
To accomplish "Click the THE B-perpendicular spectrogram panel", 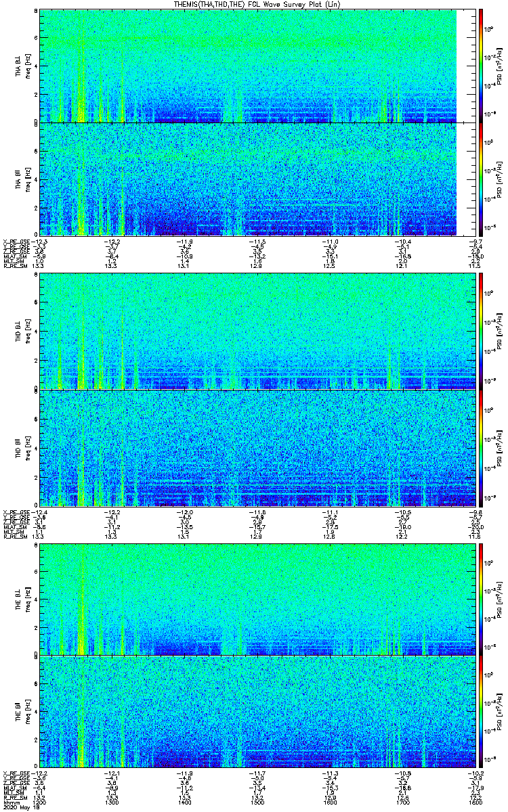I will click(257, 599).
